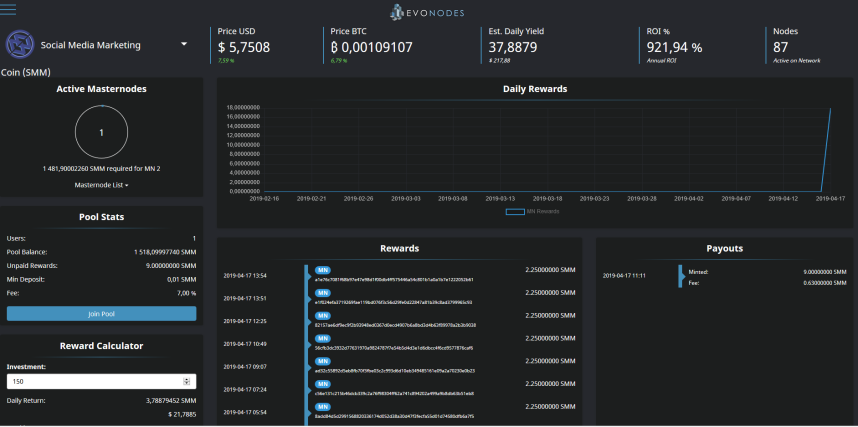This screenshot has width=858, height=427.
Task: Click the MN badge for 2019-04-17 12:25
Action: (x=323, y=316)
